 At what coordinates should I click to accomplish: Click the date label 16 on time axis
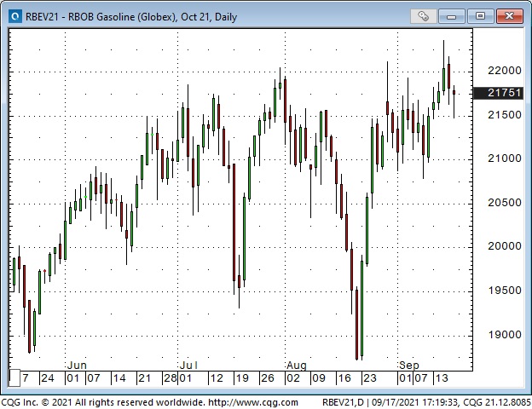(344, 377)
